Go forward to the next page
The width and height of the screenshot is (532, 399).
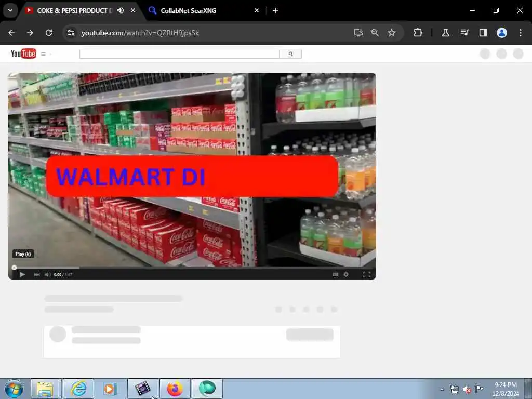tap(30, 33)
